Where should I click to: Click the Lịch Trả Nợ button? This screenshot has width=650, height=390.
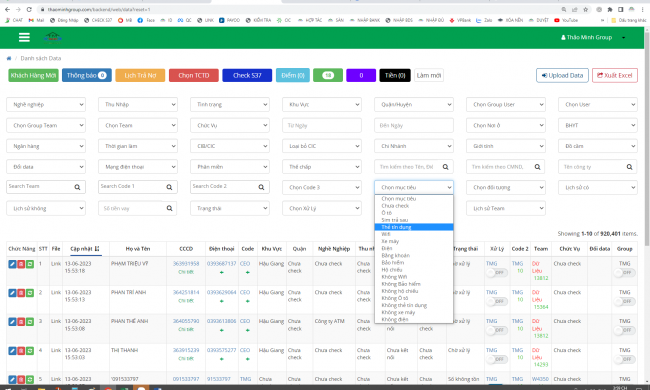point(140,75)
